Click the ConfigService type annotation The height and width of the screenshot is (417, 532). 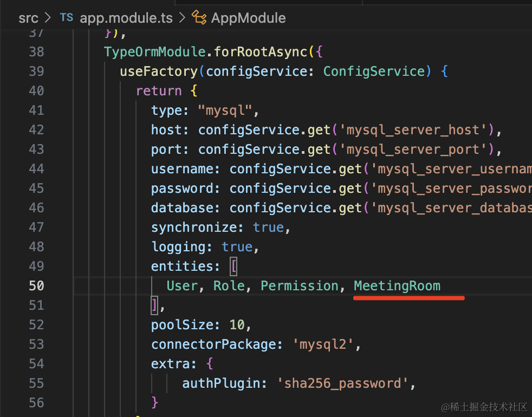click(374, 71)
